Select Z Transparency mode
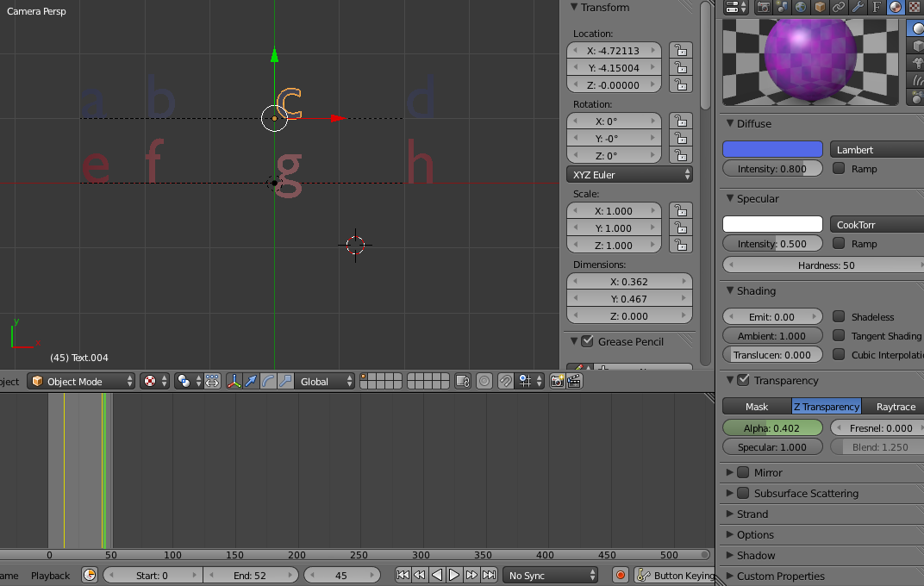The height and width of the screenshot is (586, 924). [827, 407]
